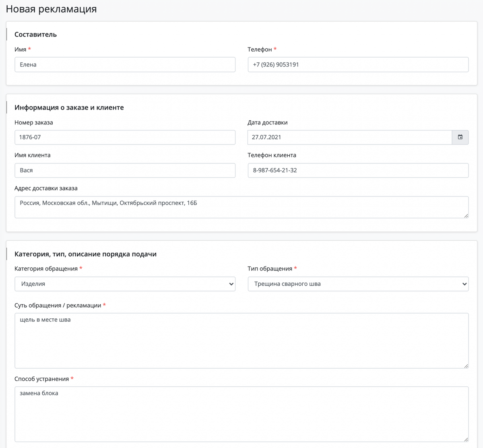Image resolution: width=483 pixels, height=448 pixels.
Task: Click resize grip of Способ устранения textarea
Action: (x=466, y=440)
